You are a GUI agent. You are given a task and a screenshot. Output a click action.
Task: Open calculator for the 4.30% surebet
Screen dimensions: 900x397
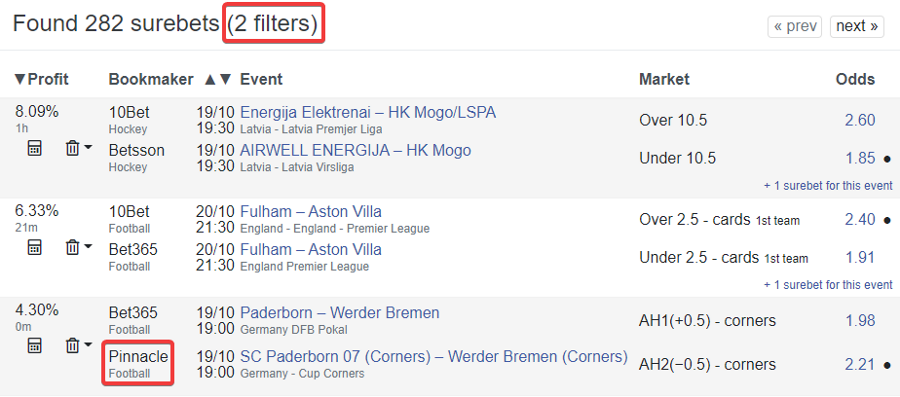[x=34, y=345]
